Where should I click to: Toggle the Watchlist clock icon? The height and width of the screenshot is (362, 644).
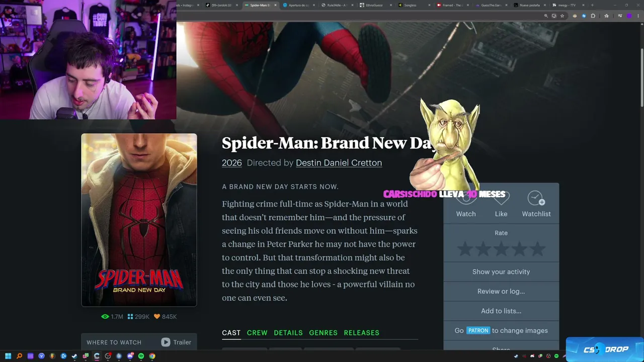click(x=536, y=199)
